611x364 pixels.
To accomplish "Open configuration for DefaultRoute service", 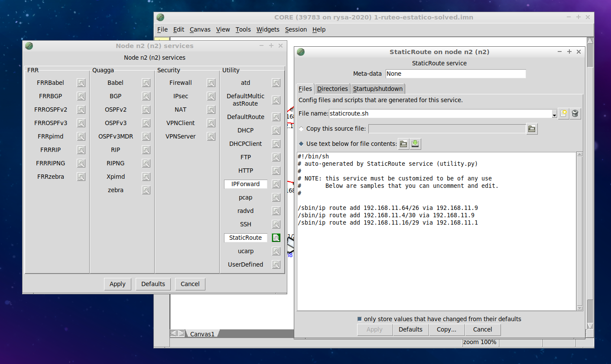I will pyautogui.click(x=276, y=117).
